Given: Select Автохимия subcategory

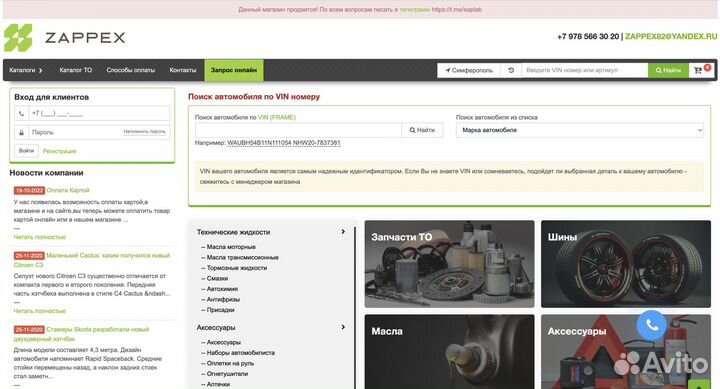Looking at the screenshot, I should coord(222,289).
